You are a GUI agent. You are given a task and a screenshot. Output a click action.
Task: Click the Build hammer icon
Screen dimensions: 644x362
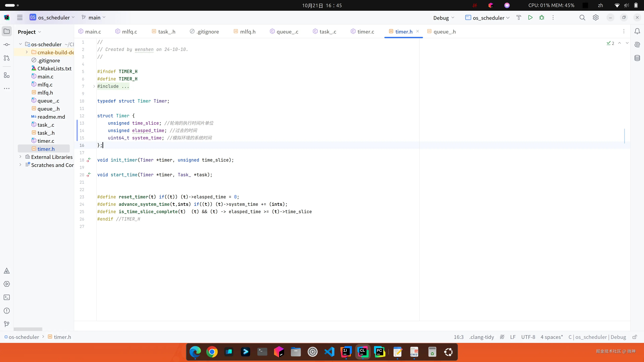tap(519, 17)
